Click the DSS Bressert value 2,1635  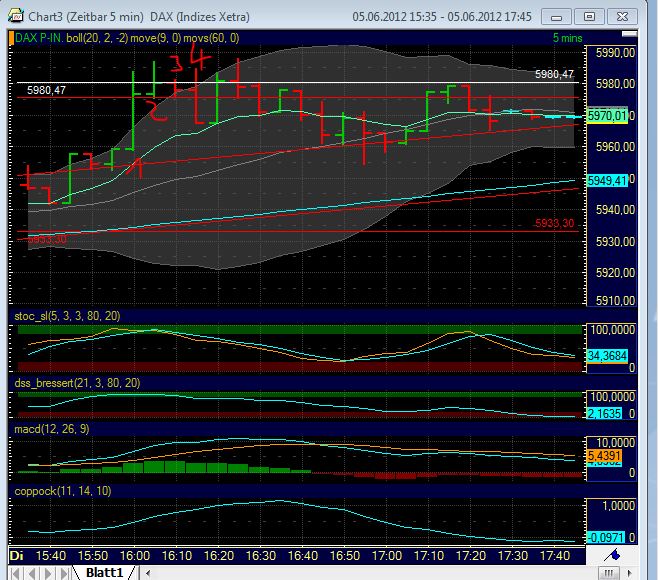[x=604, y=414]
